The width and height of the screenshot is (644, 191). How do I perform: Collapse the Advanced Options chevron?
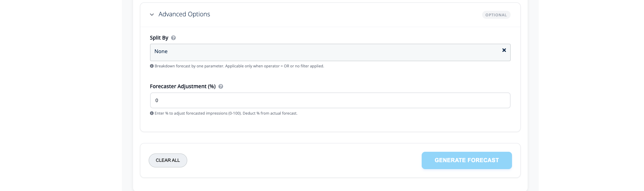point(152,15)
